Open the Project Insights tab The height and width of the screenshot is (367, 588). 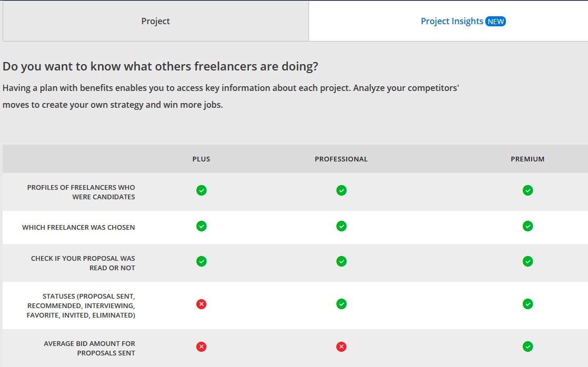pos(451,22)
